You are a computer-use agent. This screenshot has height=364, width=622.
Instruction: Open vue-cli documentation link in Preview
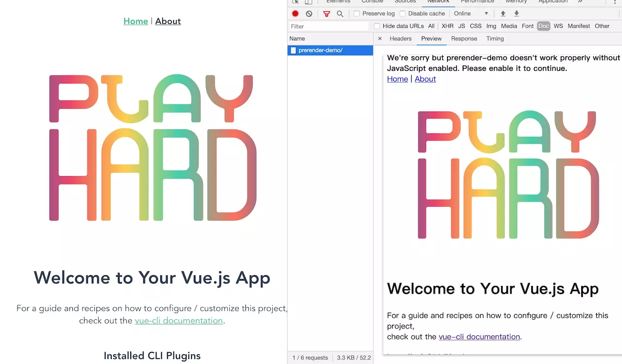479,337
